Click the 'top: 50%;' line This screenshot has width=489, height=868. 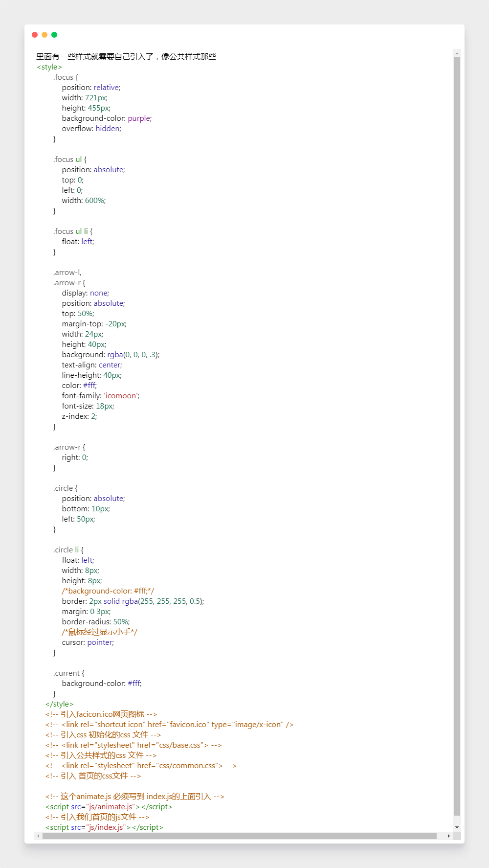pos(78,314)
